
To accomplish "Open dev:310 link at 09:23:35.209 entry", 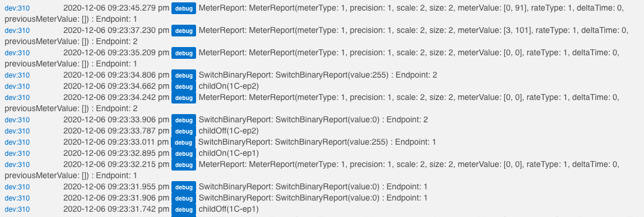I will tap(17, 53).
